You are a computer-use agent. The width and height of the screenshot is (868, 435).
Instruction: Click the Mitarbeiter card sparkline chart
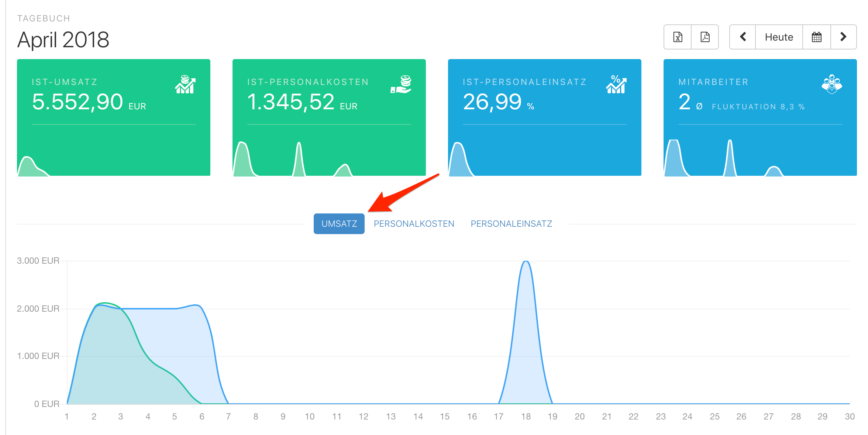(723, 158)
